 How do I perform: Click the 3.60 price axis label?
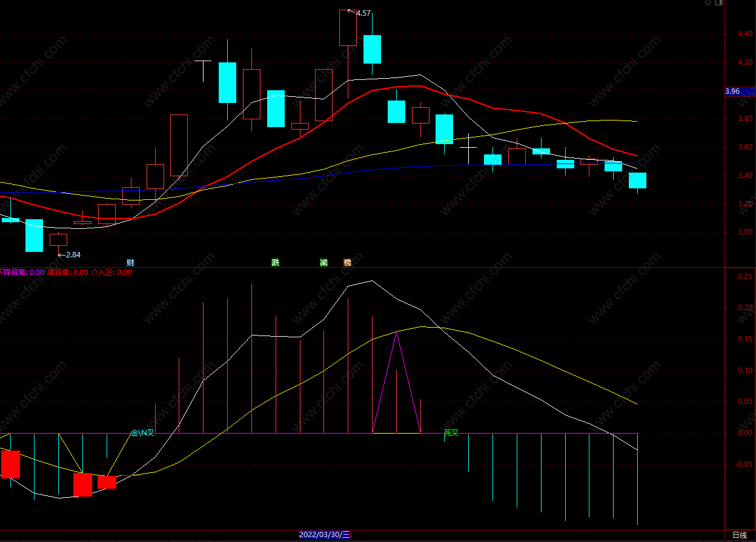click(744, 148)
